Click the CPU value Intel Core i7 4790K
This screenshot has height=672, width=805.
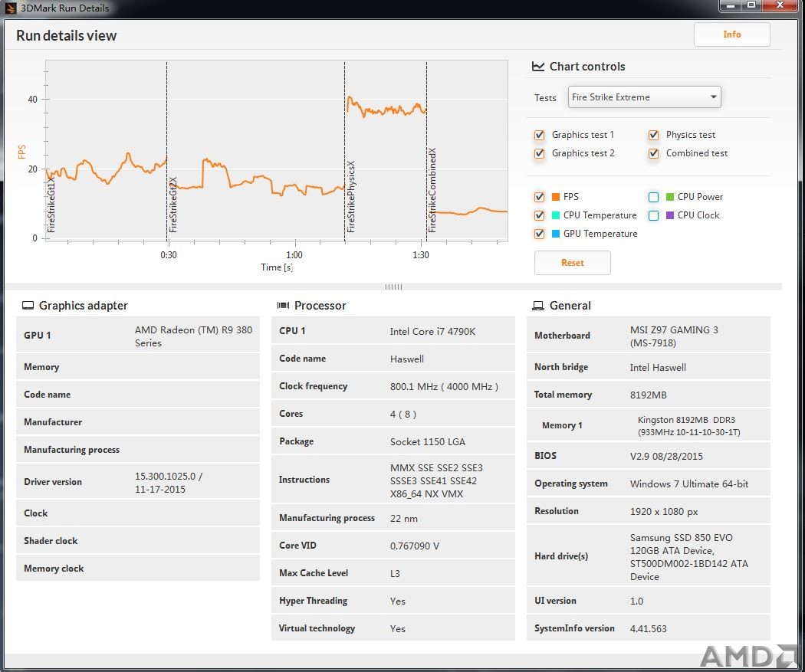click(433, 331)
